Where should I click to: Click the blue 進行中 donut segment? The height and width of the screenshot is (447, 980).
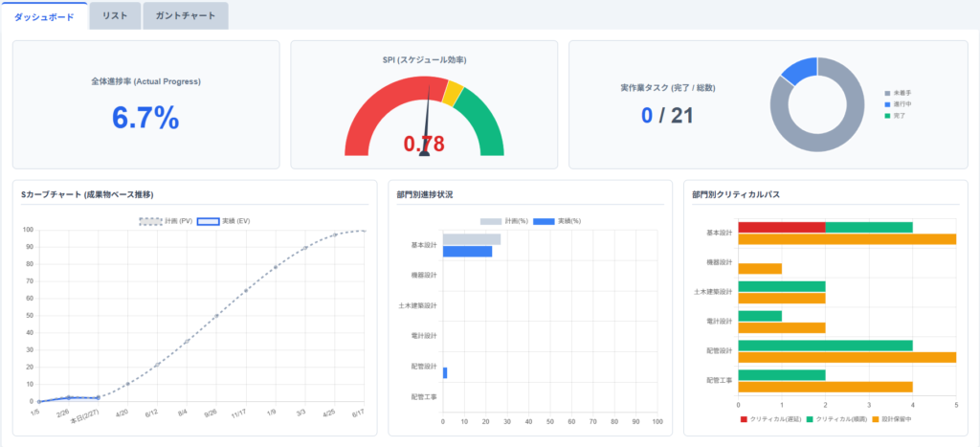[x=799, y=71]
